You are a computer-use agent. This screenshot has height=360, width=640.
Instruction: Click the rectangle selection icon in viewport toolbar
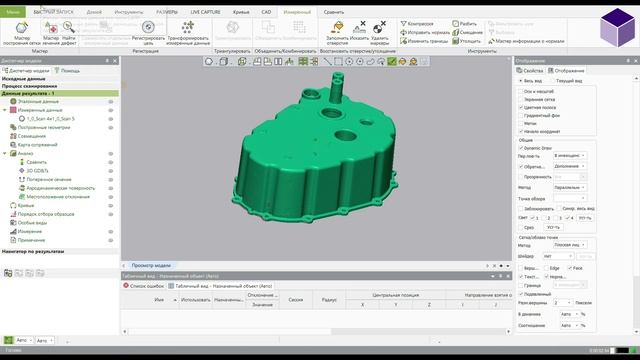coord(338,62)
